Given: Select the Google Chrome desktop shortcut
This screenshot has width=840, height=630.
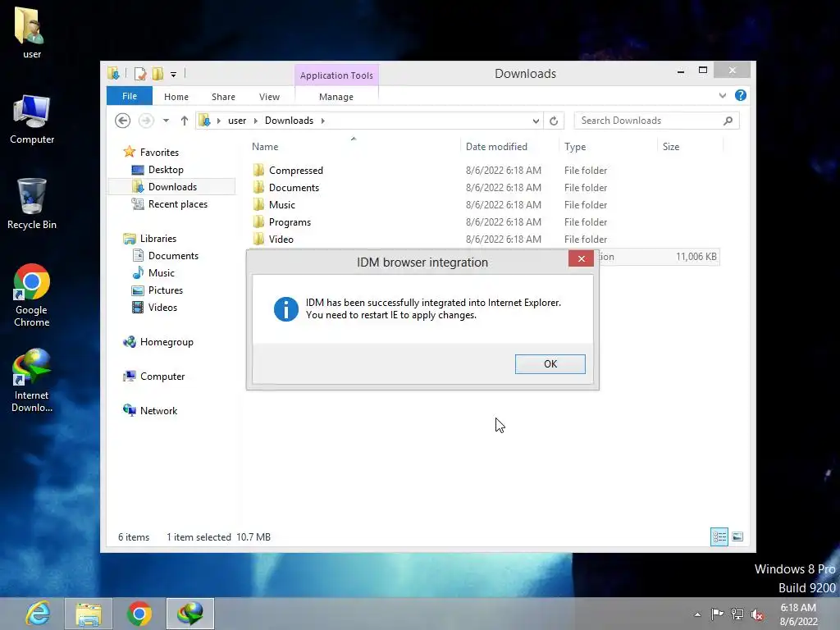Looking at the screenshot, I should pos(32,295).
